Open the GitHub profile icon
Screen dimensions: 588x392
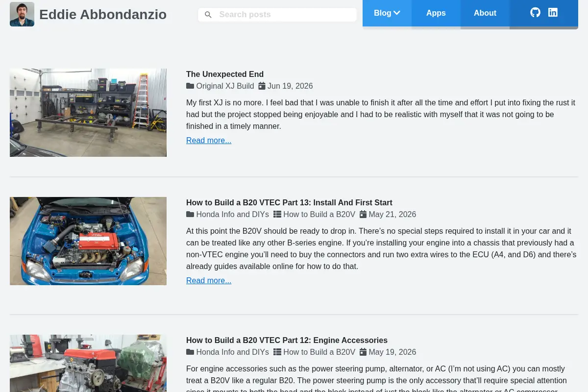pos(535,13)
